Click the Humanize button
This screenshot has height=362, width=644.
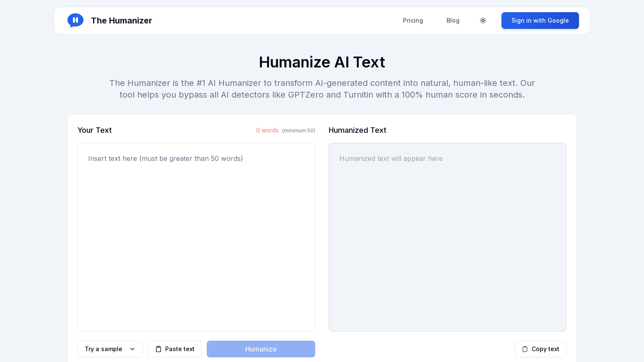tap(261, 349)
